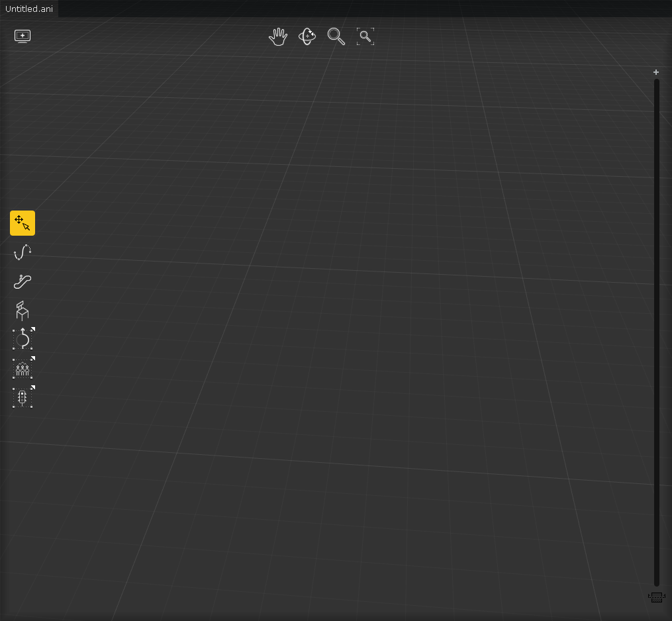Select the Orbit camera tool

click(x=307, y=36)
